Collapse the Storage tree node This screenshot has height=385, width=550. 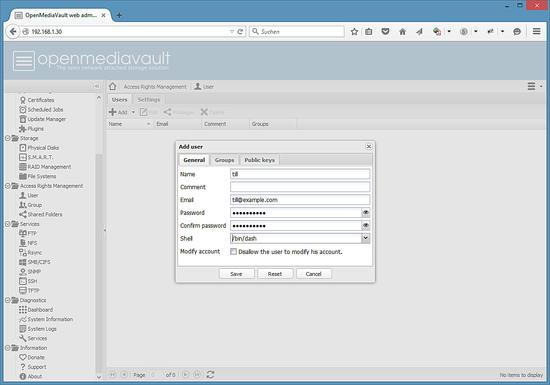coord(8,138)
